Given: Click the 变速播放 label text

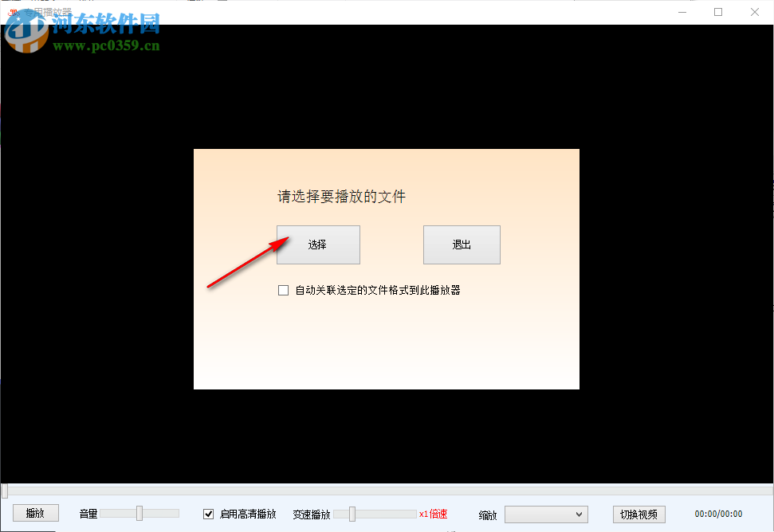Looking at the screenshot, I should click(311, 514).
